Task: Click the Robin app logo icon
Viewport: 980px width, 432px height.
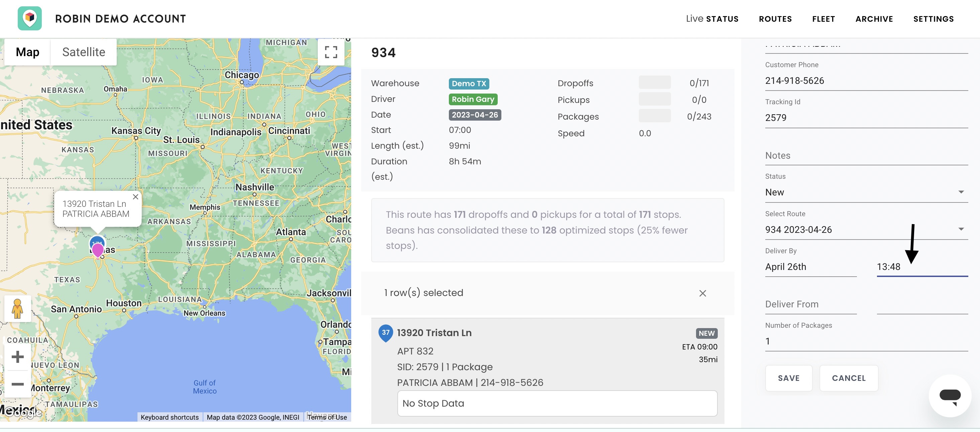Action: point(30,18)
